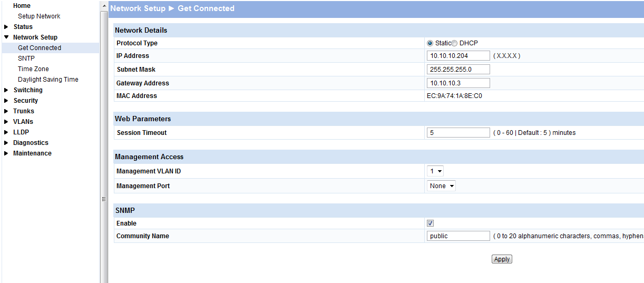Viewport: 644px width, 283px height.
Task: Select the Static protocol radio button
Action: (x=430, y=43)
